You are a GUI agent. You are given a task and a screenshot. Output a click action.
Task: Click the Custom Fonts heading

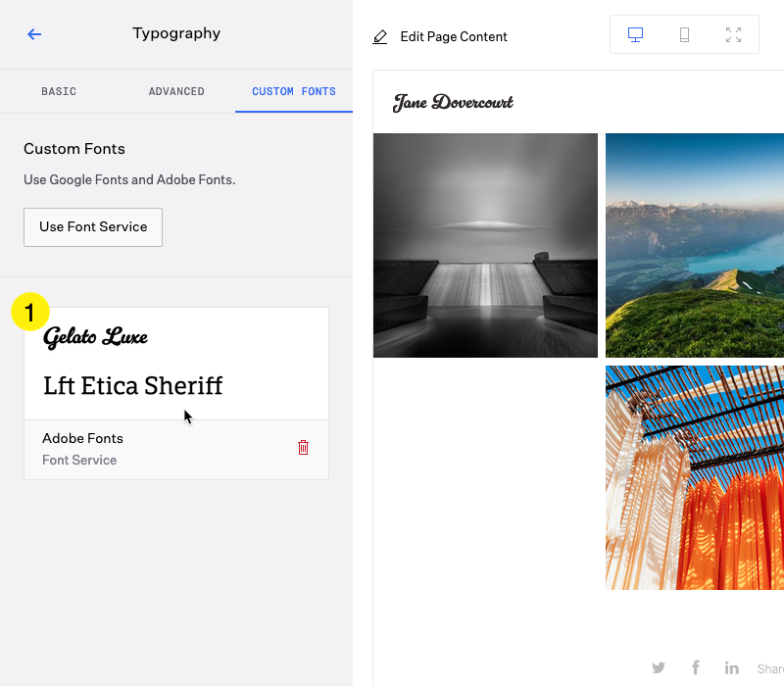click(74, 149)
